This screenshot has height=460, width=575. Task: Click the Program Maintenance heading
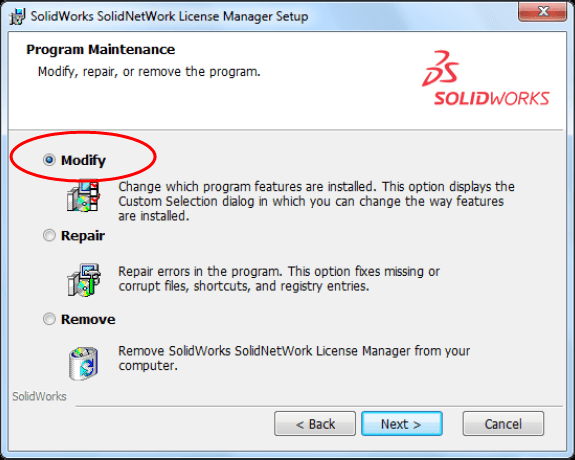click(100, 50)
